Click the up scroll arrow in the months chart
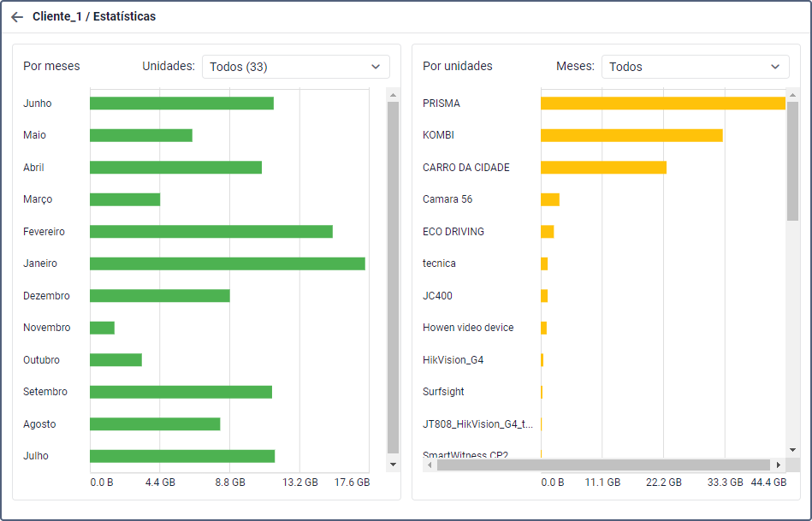This screenshot has width=812, height=521. (x=393, y=95)
